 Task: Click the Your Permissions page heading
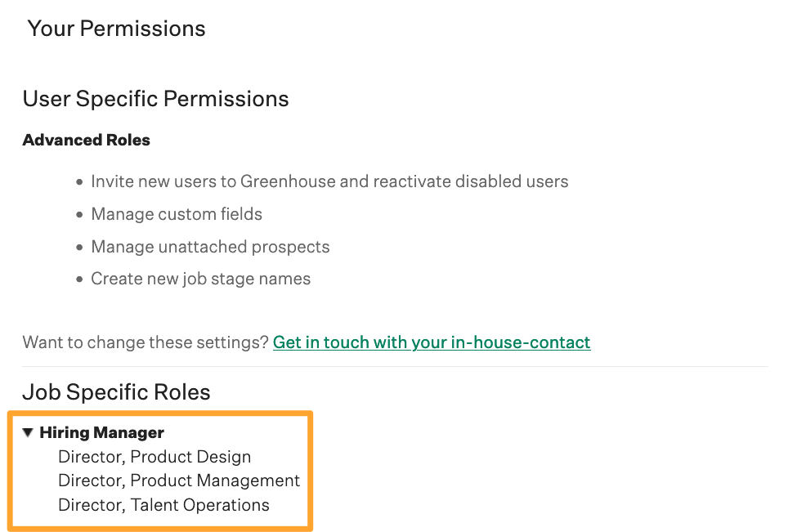point(116,29)
